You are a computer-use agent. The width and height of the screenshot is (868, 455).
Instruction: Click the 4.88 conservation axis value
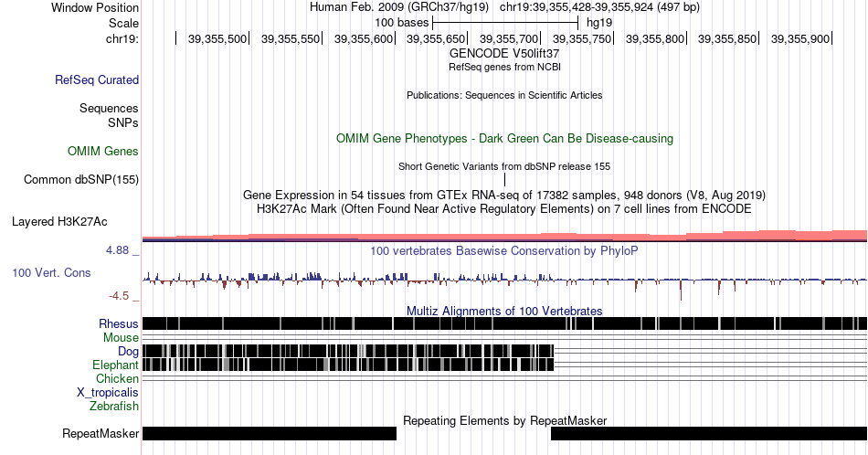click(x=117, y=250)
